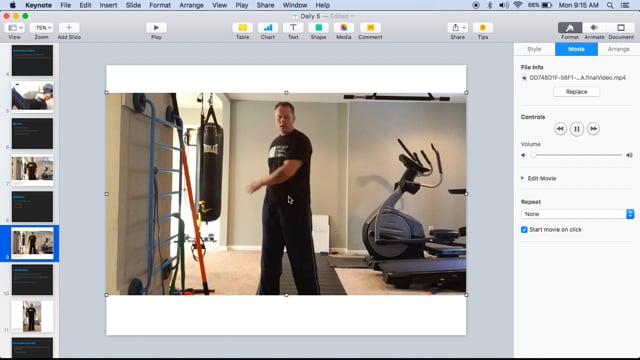The height and width of the screenshot is (360, 640).
Task: Open the Keynote application menu
Action: [x=38, y=5]
